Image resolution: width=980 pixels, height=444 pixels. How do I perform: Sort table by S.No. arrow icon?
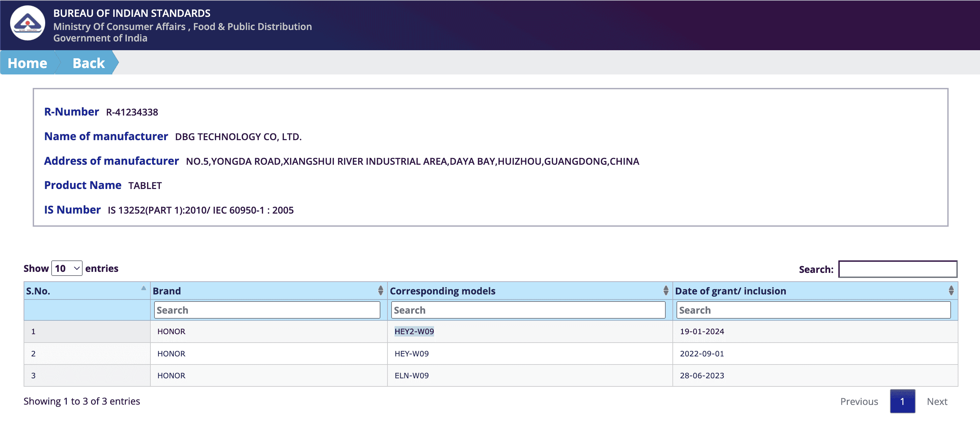(x=143, y=288)
